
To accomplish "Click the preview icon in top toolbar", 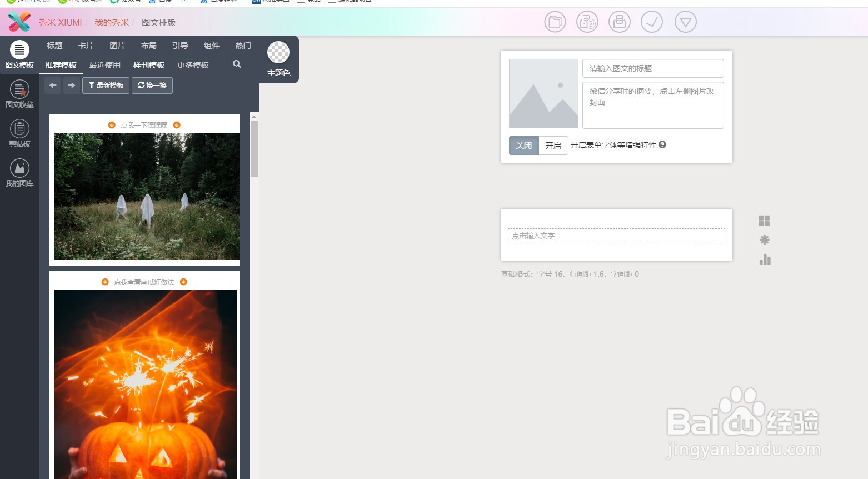I will pos(587,22).
